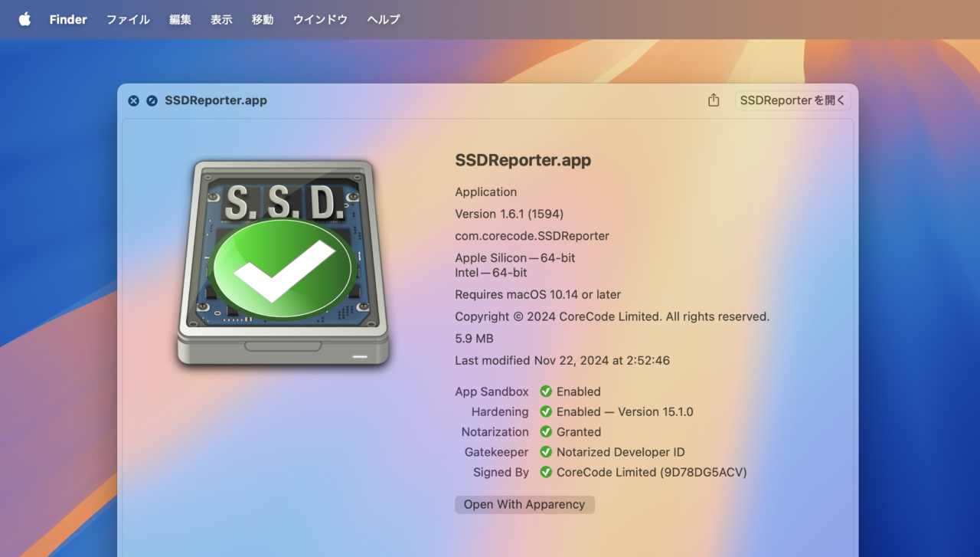980x557 pixels.
Task: Click the Apple Silicon—64-bit text
Action: coord(515,258)
